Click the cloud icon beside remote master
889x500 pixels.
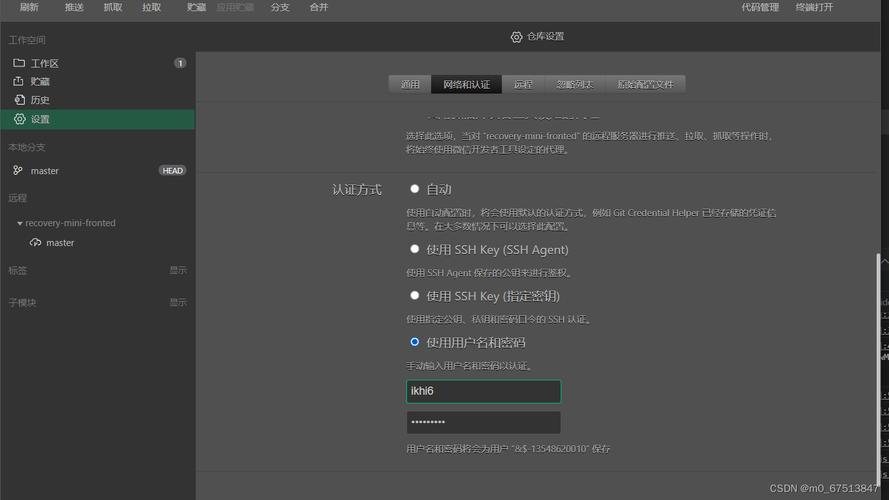pyautogui.click(x=35, y=243)
